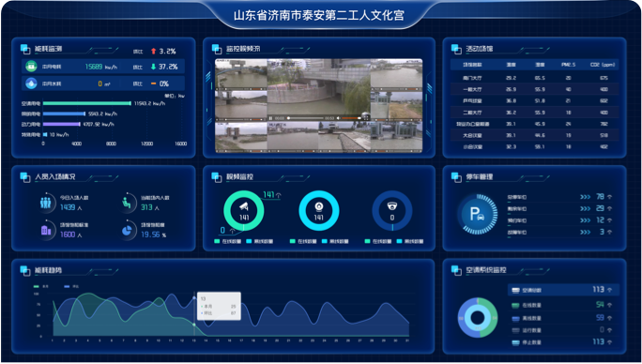Click the grey air conditioner icon in the 0 row
Image resolution: width=642 pixels, height=364 pixels.
click(x=515, y=330)
